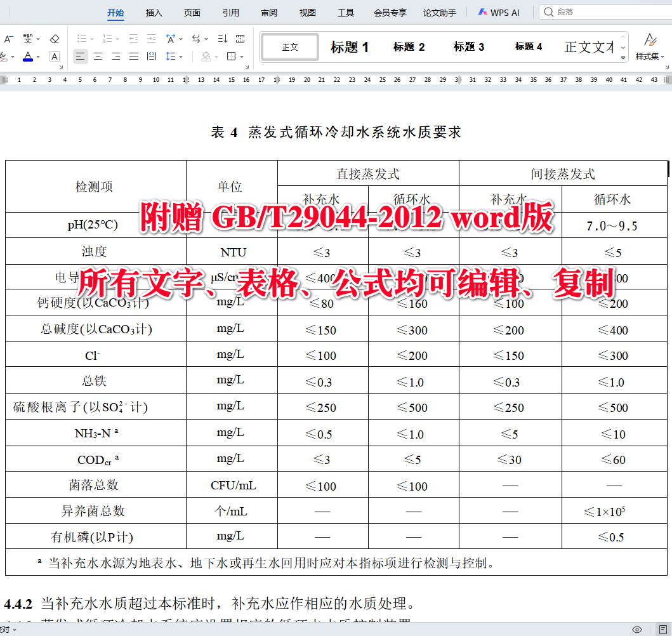This screenshot has height=636, width=672.
Task: Click the increase indent icon
Action: [151, 39]
